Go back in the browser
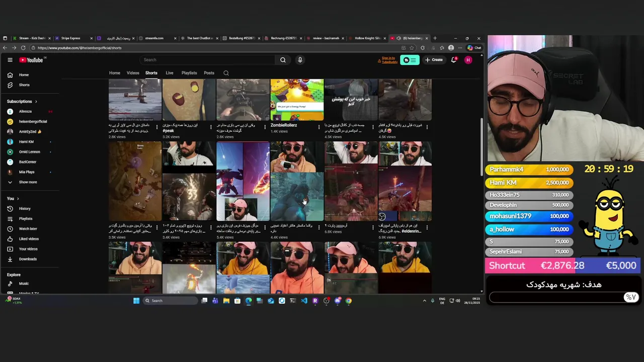644x362 pixels. pos(5,48)
